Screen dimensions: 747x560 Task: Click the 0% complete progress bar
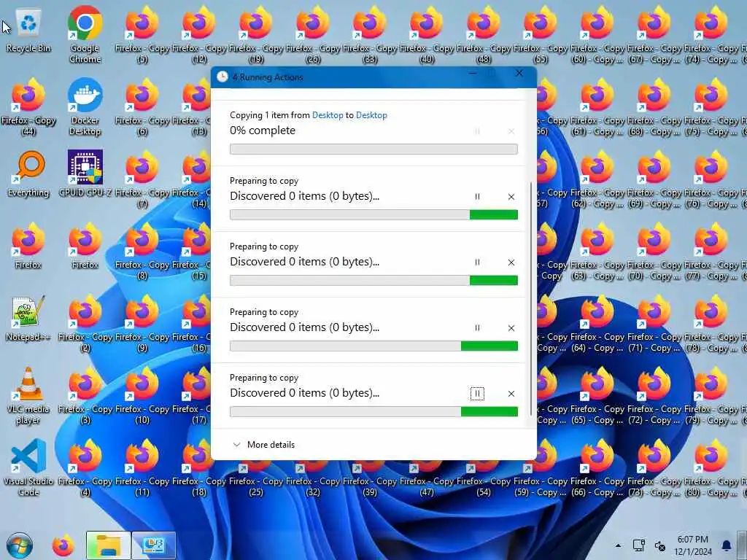[x=373, y=149]
